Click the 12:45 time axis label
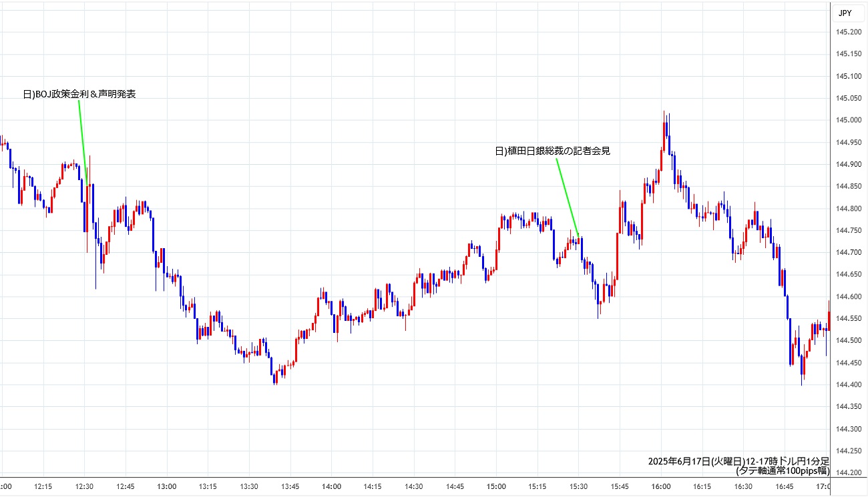Screen dimensions: 868x497 coord(126,486)
